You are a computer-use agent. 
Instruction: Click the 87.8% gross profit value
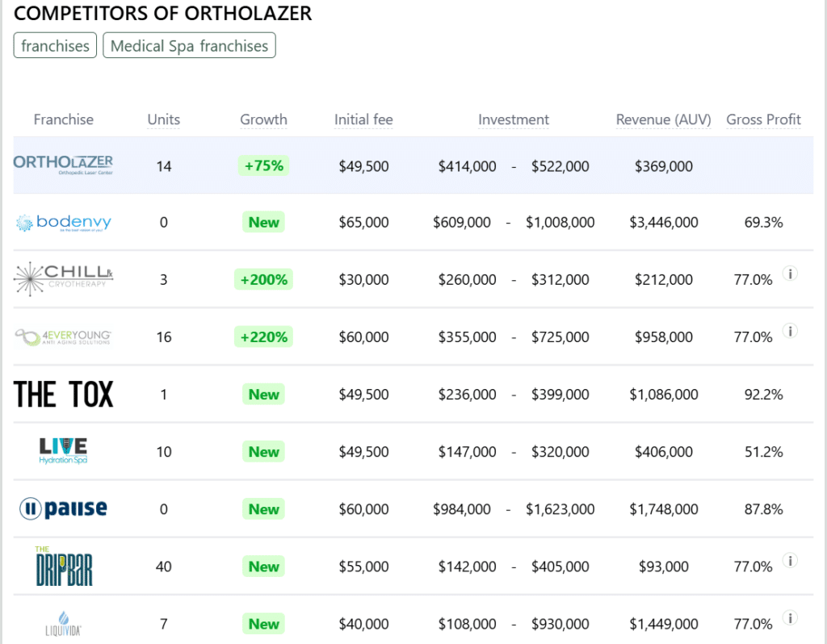click(x=763, y=509)
